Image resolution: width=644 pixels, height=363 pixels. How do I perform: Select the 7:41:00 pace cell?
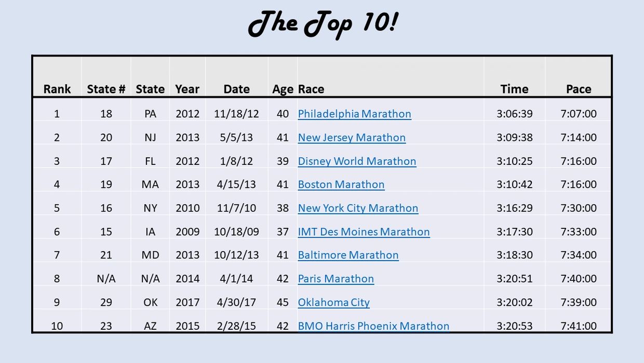point(579,326)
